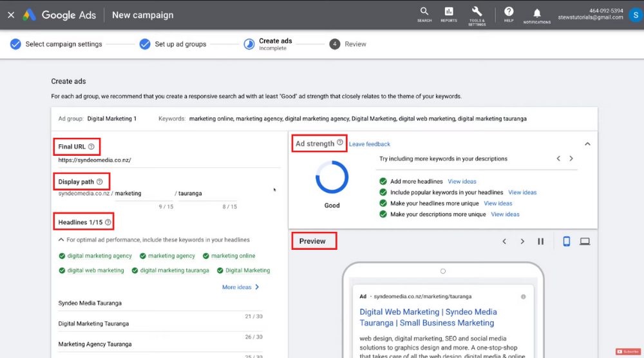Select the 'digital marketing tauranga' keyword suggestion
This screenshot has width=644, height=358.
170,270
